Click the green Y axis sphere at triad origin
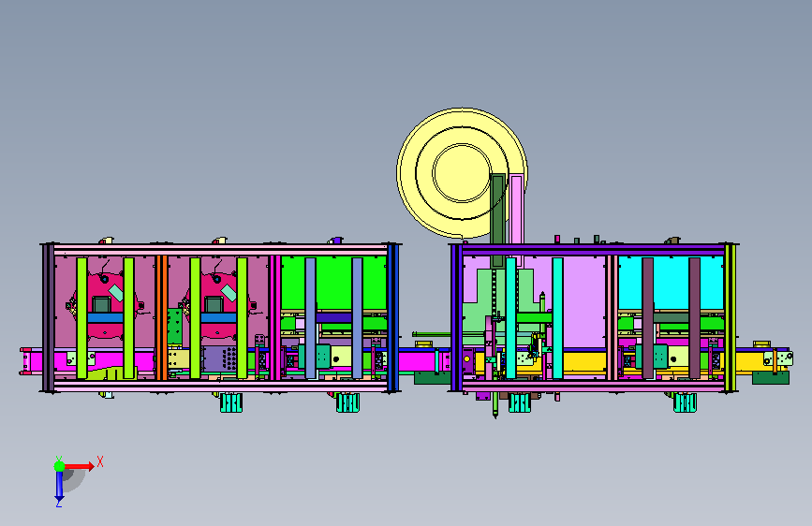812x526 pixels. (x=60, y=466)
